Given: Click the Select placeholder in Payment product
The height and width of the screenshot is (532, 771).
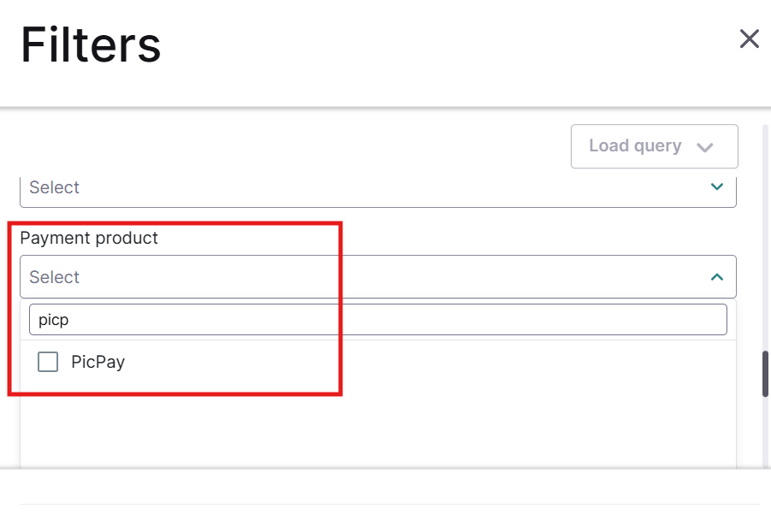Looking at the screenshot, I should click(x=54, y=277).
